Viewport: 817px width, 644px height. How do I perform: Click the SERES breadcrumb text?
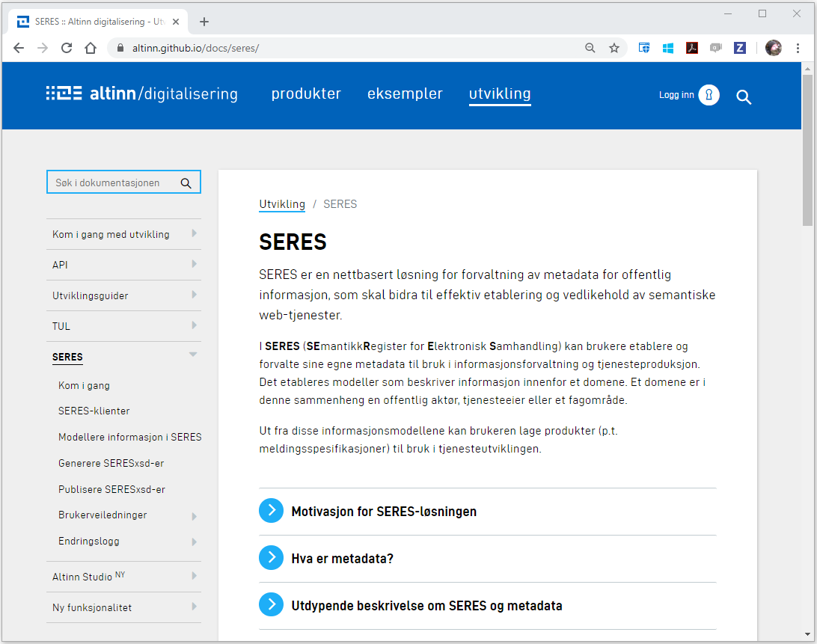point(340,204)
